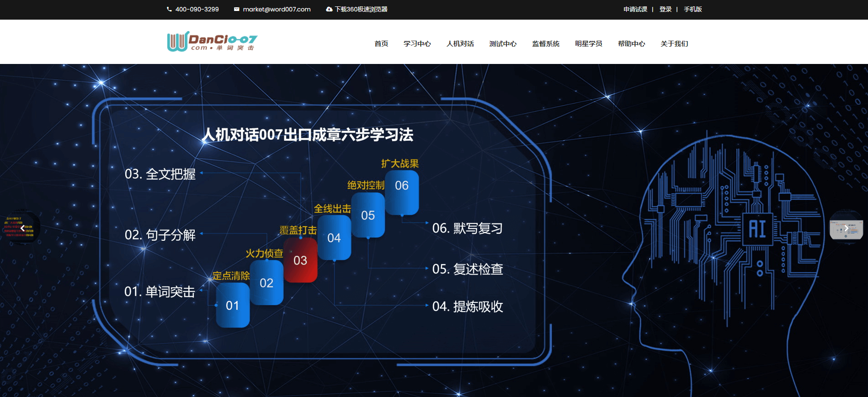The width and height of the screenshot is (868, 397).
Task: Click the text 03. 全文把握
Action: 160,174
